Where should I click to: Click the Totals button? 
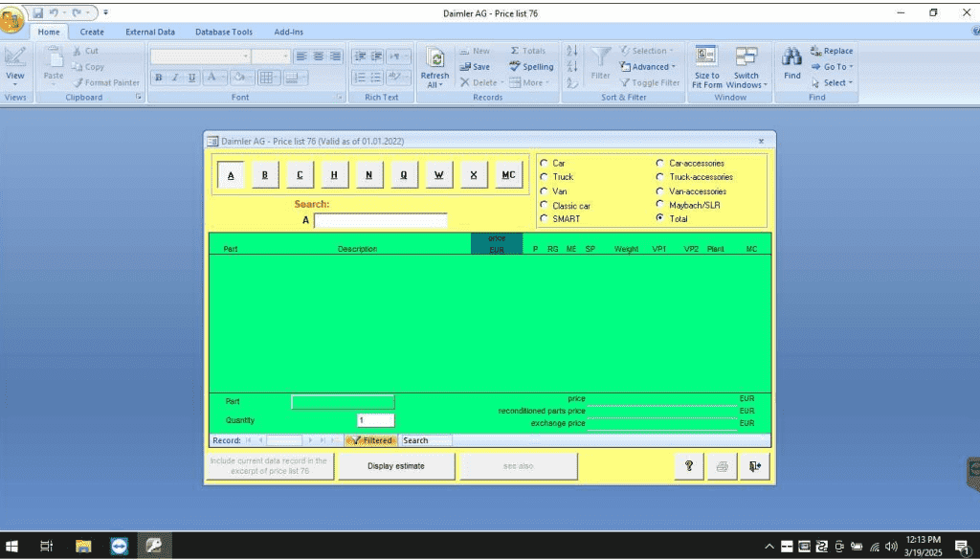pyautogui.click(x=528, y=51)
